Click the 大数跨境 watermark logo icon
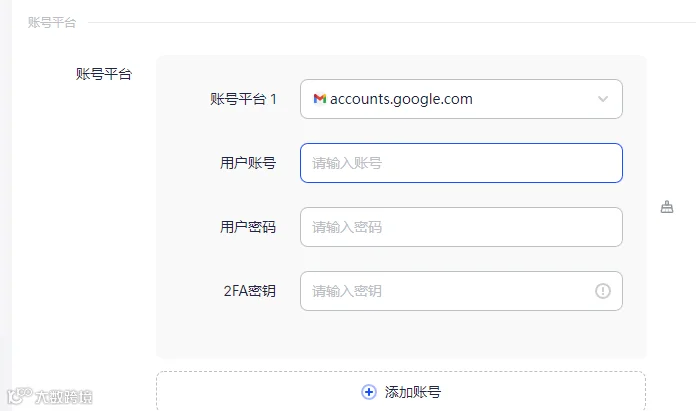The width and height of the screenshot is (699, 411). pyautogui.click(x=19, y=396)
